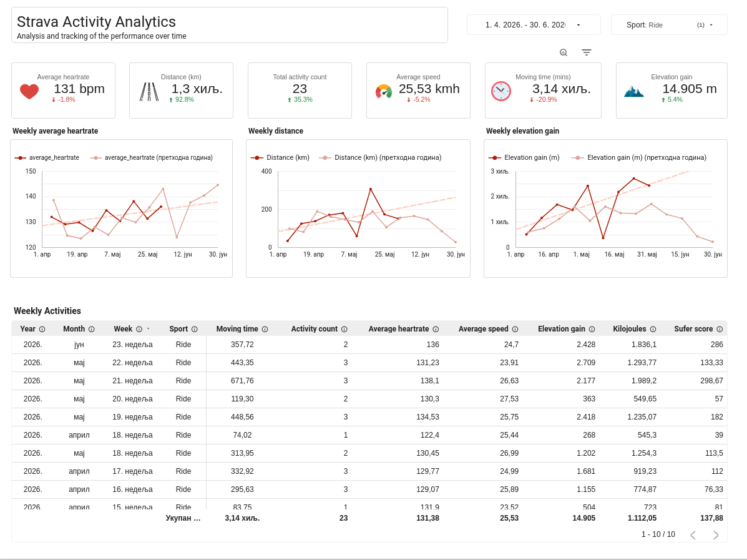Click the -20.9% moving time change indicator
This screenshot has width=747, height=560.
tap(543, 100)
